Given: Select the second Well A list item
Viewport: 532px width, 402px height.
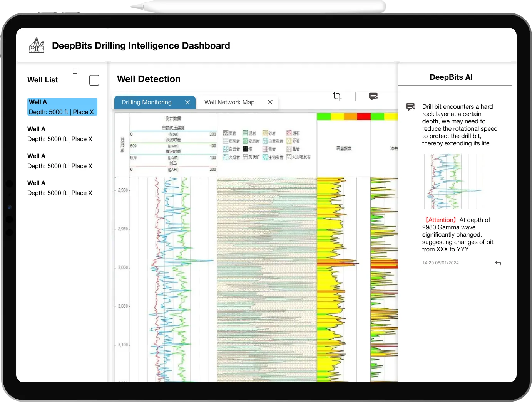Looking at the screenshot, I should [x=60, y=134].
